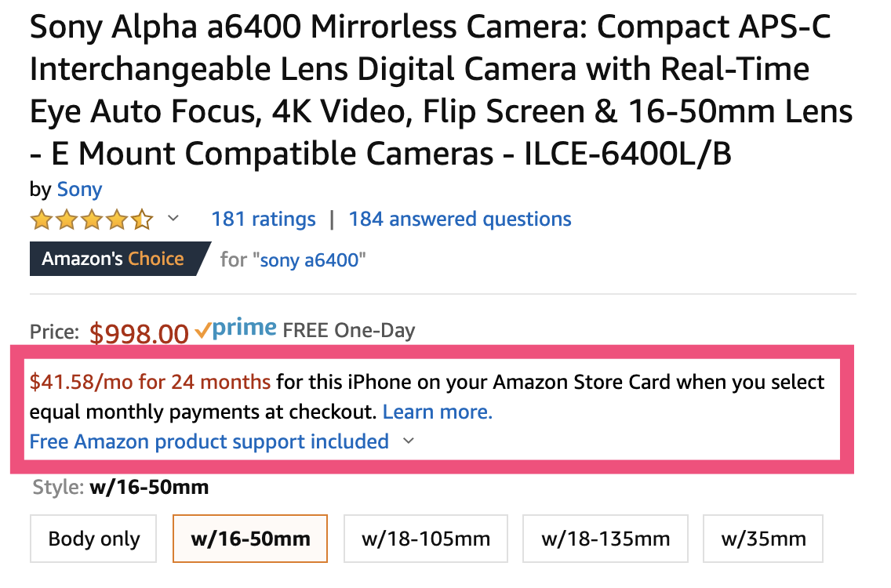Keep the w/16-50mm style selected
Viewport: 891px width, 588px height.
click(x=249, y=539)
